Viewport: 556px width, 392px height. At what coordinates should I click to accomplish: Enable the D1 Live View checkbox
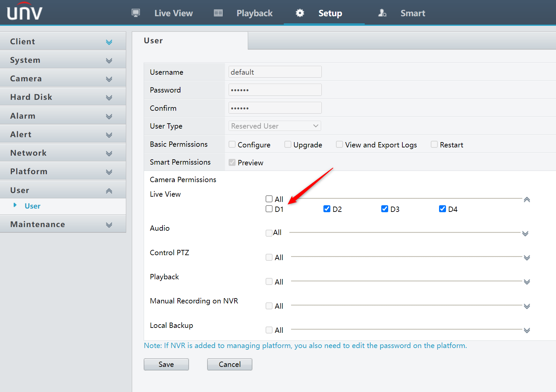point(269,209)
